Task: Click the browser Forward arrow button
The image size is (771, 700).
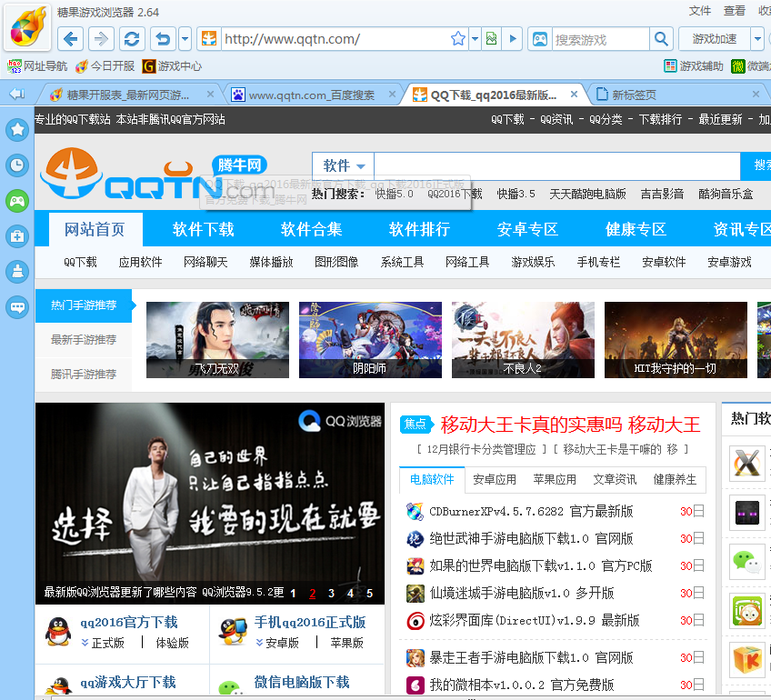Action: coord(101,39)
